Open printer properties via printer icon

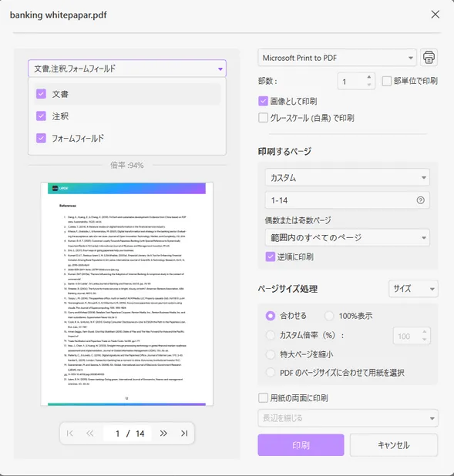point(429,57)
